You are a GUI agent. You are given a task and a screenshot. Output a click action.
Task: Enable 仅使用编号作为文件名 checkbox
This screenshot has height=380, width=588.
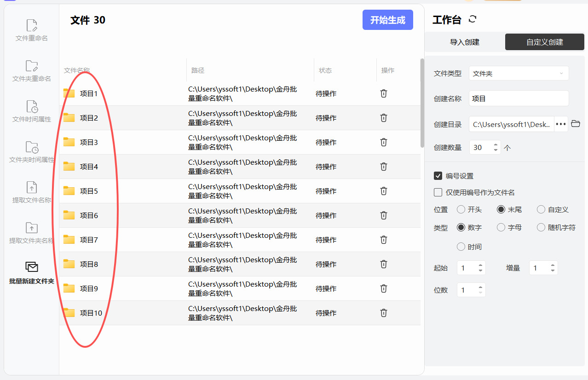point(438,192)
